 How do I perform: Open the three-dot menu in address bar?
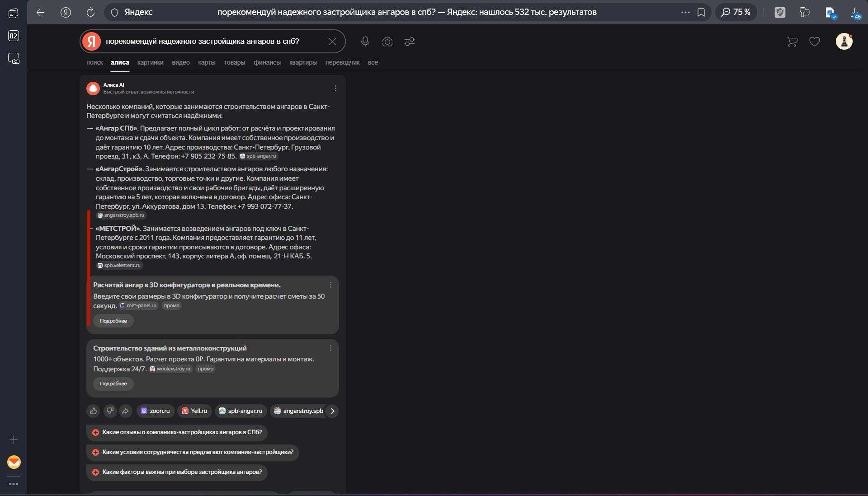(x=685, y=13)
